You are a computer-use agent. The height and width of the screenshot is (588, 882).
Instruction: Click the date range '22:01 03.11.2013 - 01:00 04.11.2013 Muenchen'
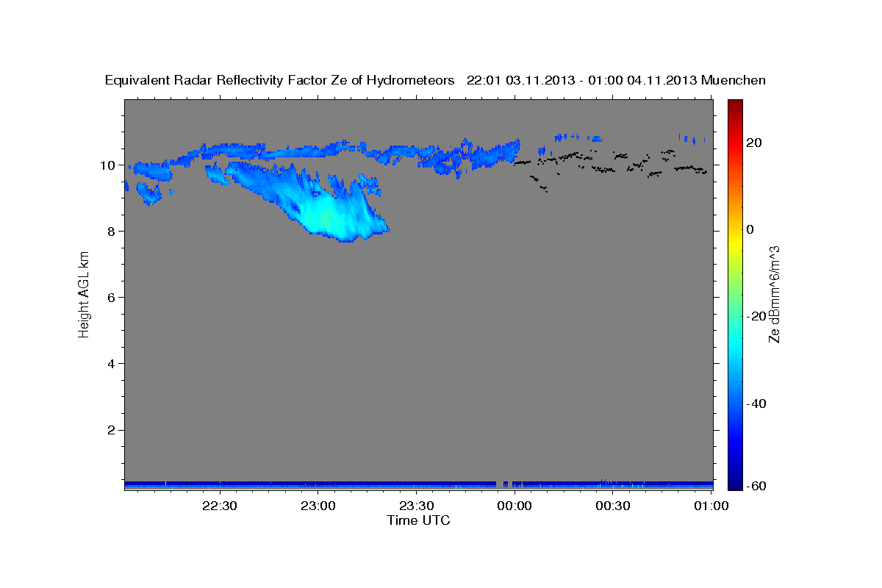point(616,80)
